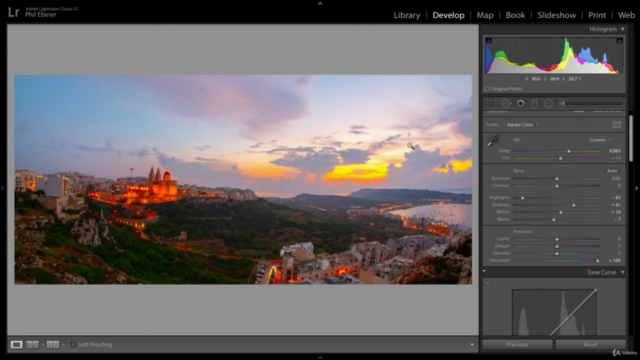Select the Red Eye Correction tool
This screenshot has width=640, height=360.
coord(520,104)
